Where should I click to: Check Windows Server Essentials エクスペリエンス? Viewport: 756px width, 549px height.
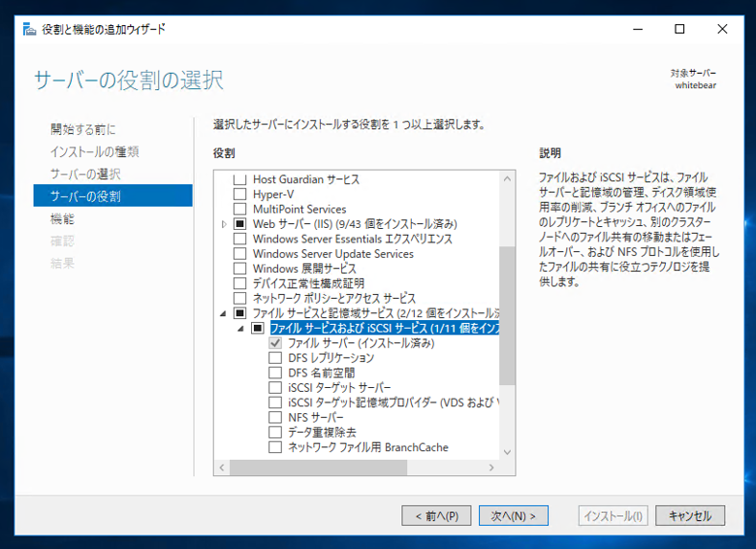click(x=239, y=239)
